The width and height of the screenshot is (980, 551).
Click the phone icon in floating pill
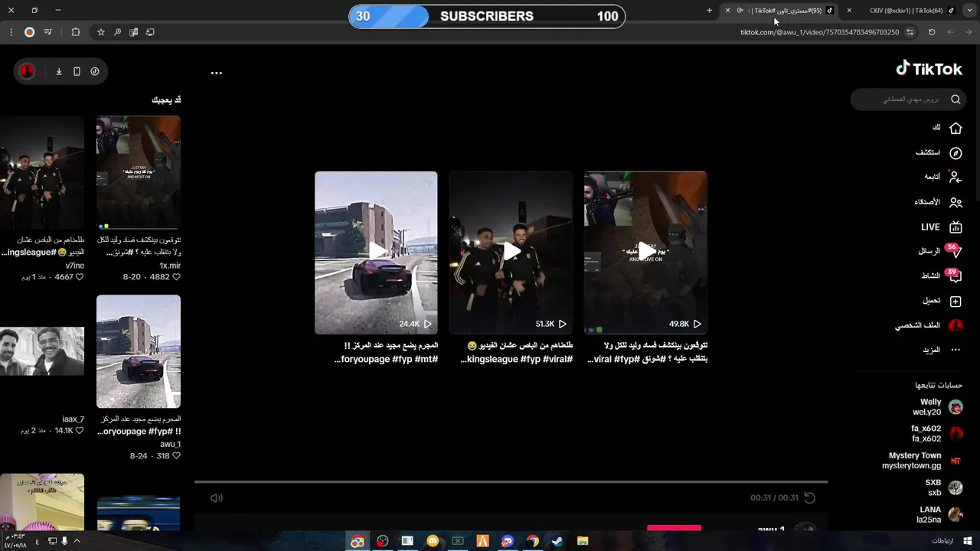tap(77, 71)
